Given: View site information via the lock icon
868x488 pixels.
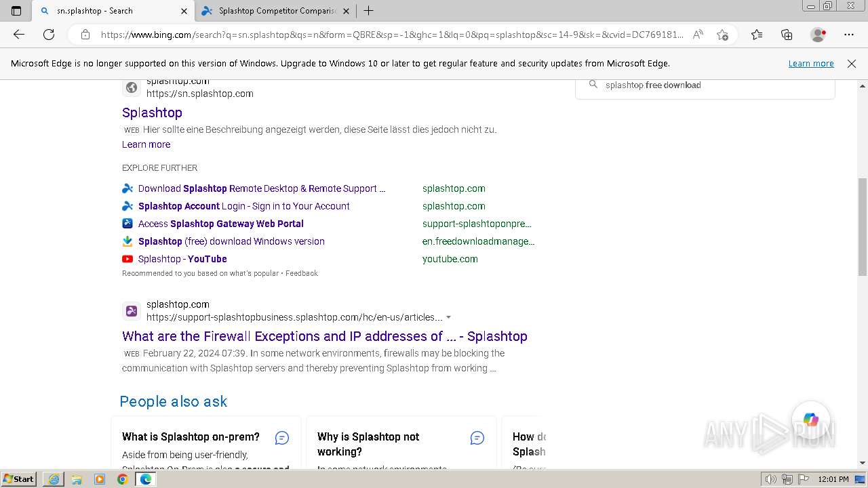Looking at the screenshot, I should coord(85,35).
